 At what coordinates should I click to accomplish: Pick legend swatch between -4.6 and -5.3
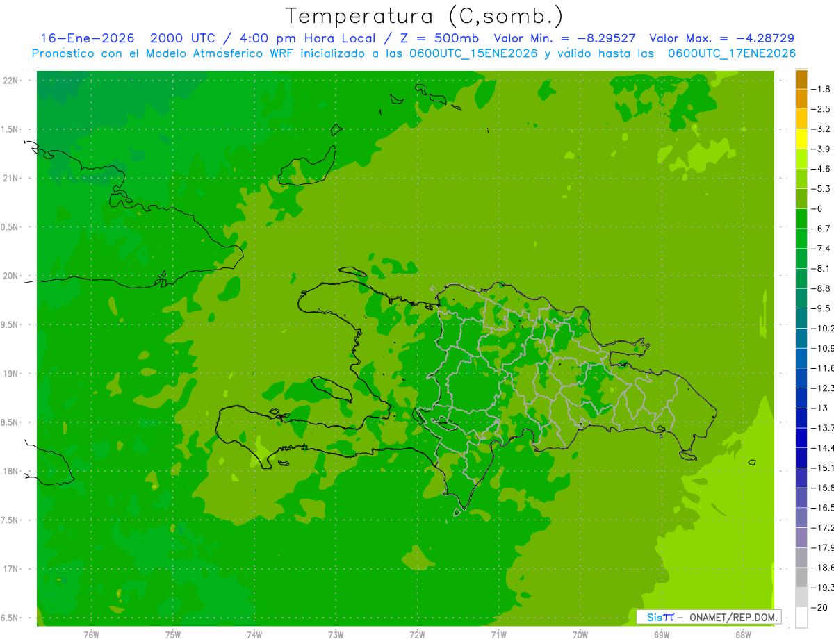tap(801, 179)
